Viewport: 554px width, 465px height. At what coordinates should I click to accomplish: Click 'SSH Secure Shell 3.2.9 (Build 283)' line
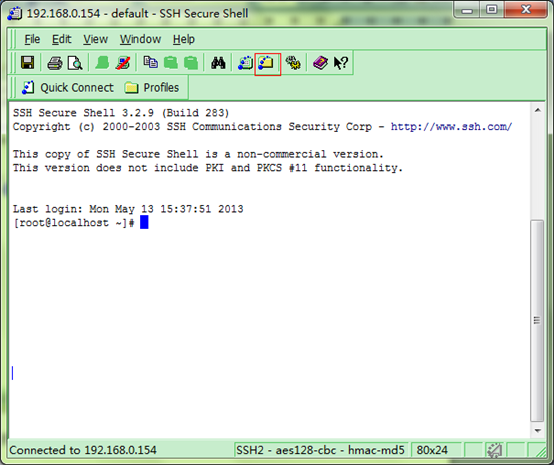tap(121, 113)
